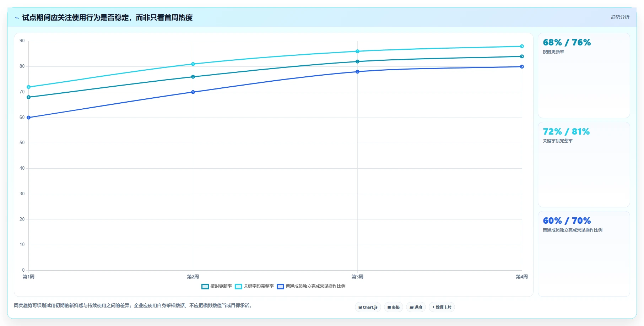
Task: Click the 40 y-axis label
Action: click(x=22, y=168)
